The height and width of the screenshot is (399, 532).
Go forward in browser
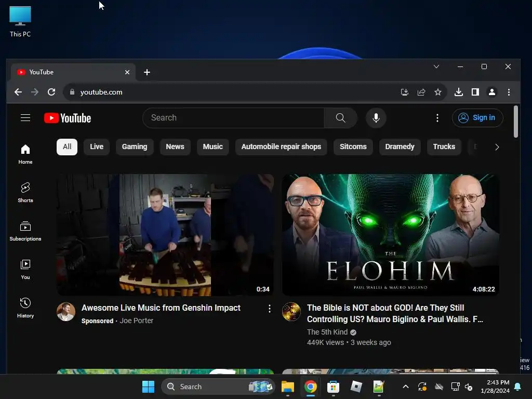pyautogui.click(x=35, y=92)
